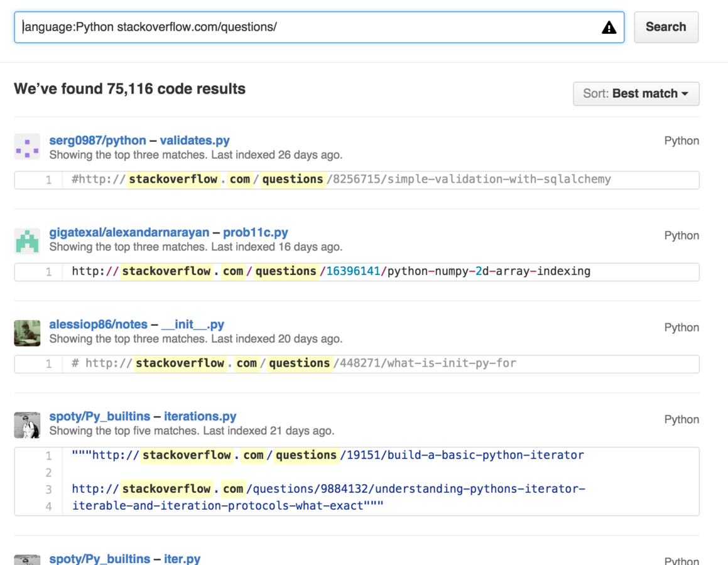728x565 pixels.
Task: Click the Search button
Action: pos(666,28)
